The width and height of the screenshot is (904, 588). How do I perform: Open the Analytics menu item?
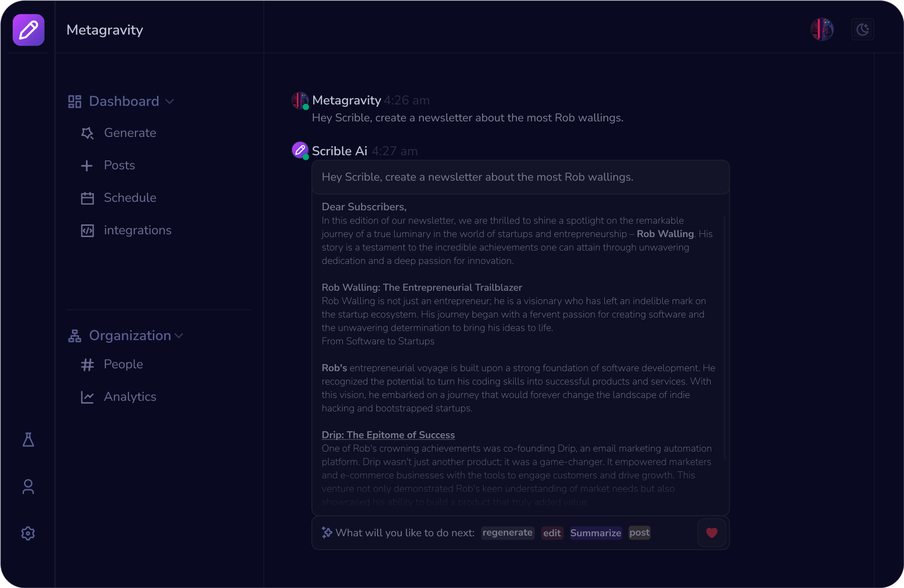click(130, 397)
